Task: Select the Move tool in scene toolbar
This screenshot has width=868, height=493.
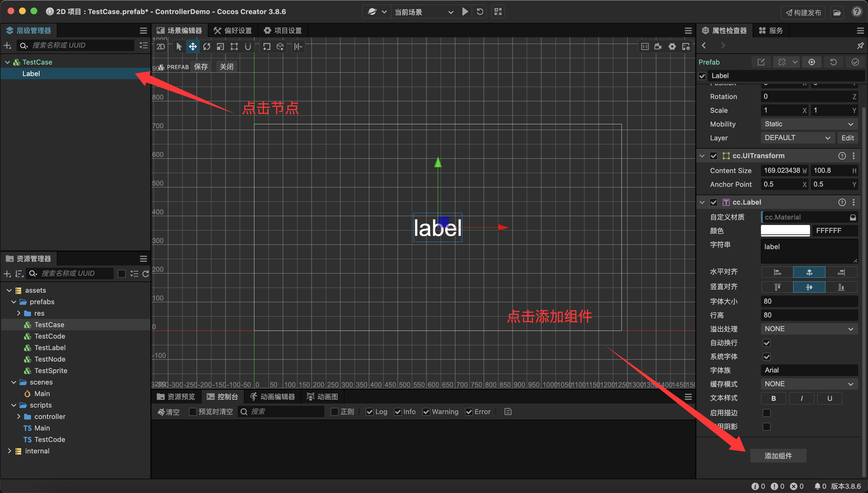Action: pos(193,46)
